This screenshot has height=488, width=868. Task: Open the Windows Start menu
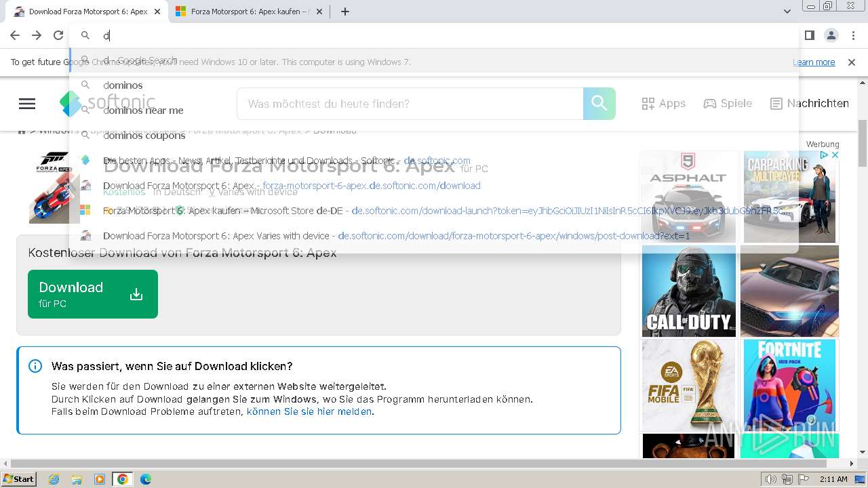click(19, 479)
